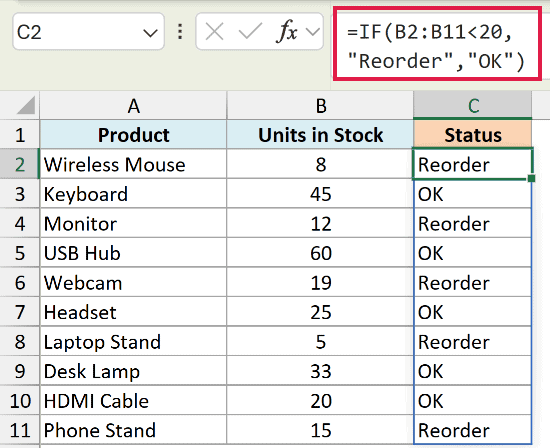Screen dimensions: 550x448
Task: Select Desk Lamp's OK status cell
Action: pyautogui.click(x=473, y=371)
